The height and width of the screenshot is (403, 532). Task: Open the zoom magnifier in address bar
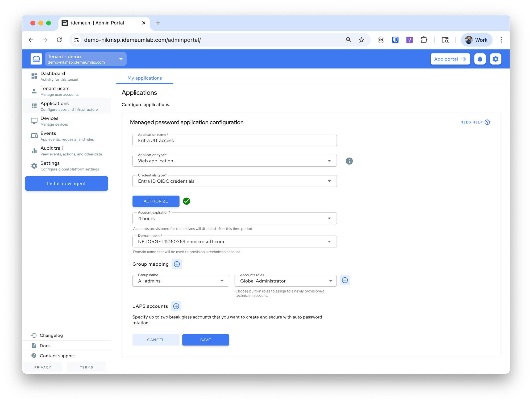click(x=348, y=40)
